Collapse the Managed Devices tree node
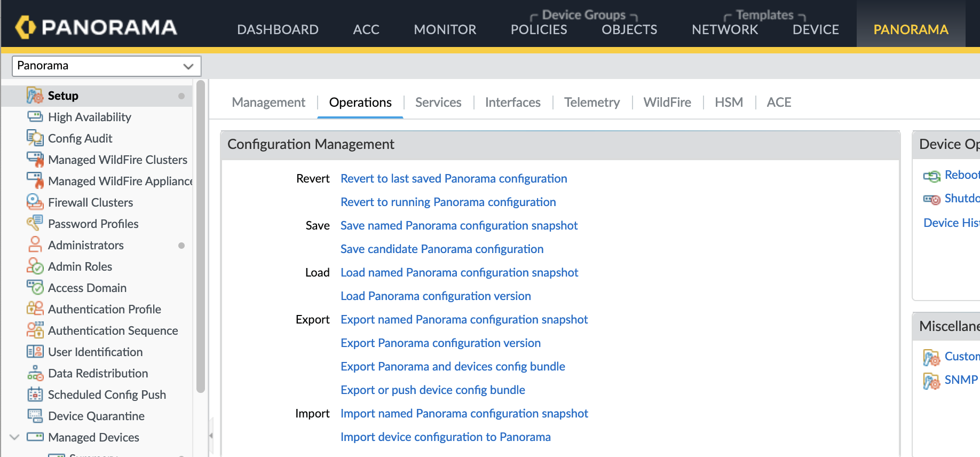The height and width of the screenshot is (457, 980). 15,437
